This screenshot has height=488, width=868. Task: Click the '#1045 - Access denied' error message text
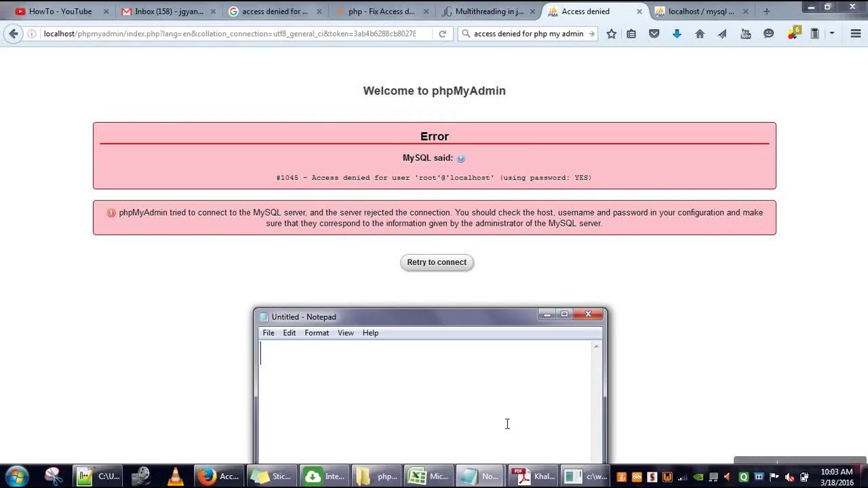click(434, 178)
